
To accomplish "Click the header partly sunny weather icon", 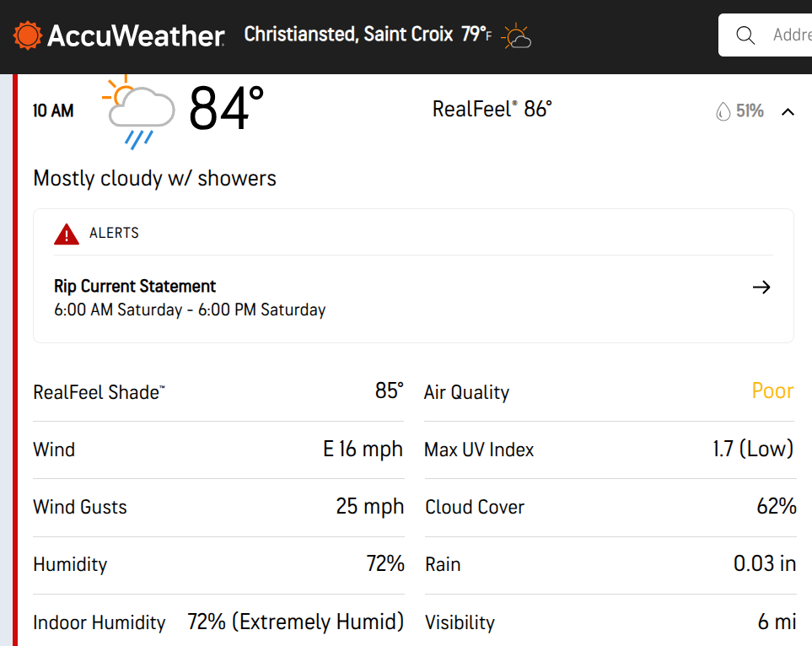I will [516, 36].
